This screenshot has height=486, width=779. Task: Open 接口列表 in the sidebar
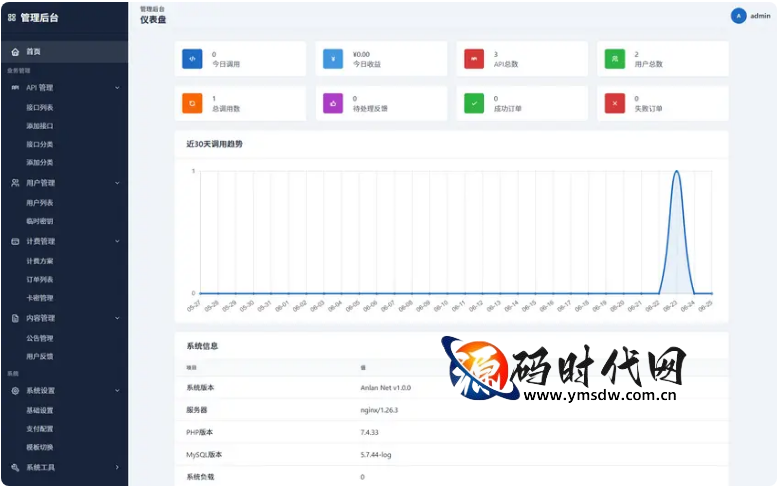click(x=40, y=107)
